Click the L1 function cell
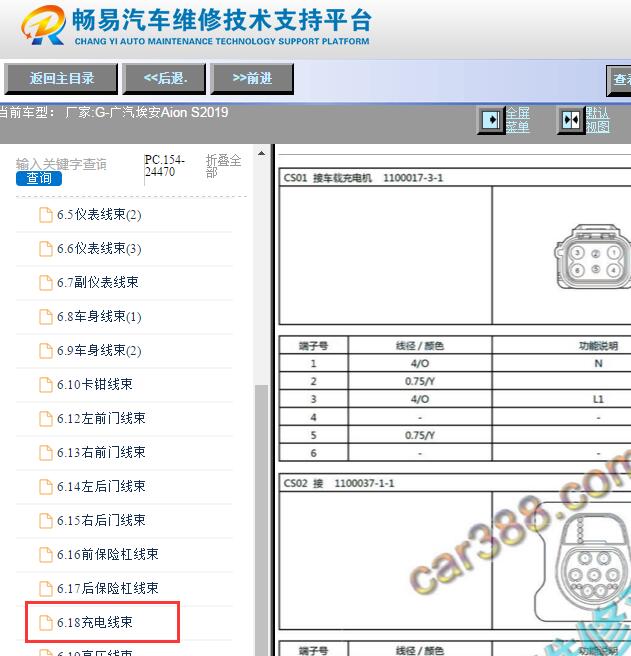This screenshot has height=656, width=631. click(598, 400)
